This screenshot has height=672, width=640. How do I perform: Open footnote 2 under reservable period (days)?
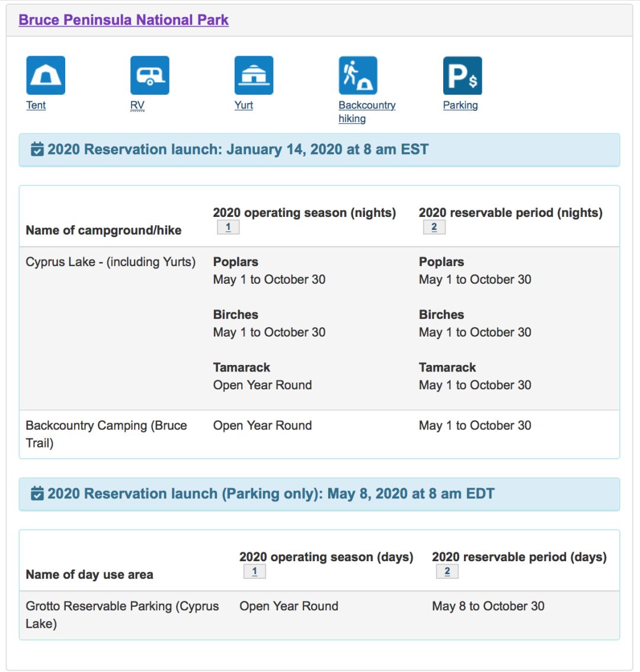click(447, 571)
